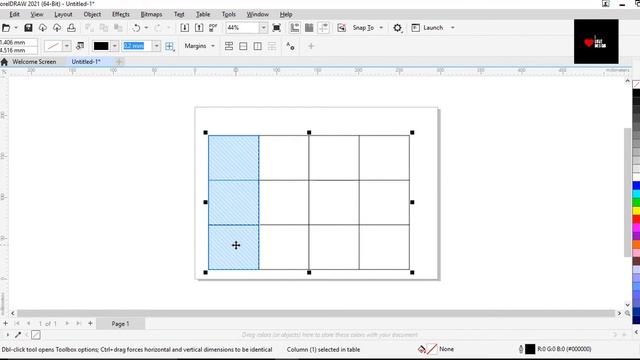The image size is (640, 360).
Task: Click the text properties icon
Action: coord(290,46)
